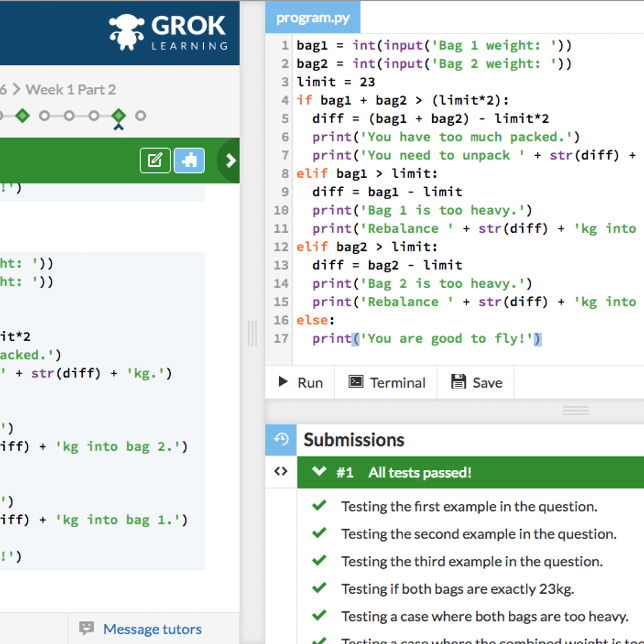The image size is (644, 644).
Task: Select the current green diamond progress marker
Action: [x=118, y=116]
